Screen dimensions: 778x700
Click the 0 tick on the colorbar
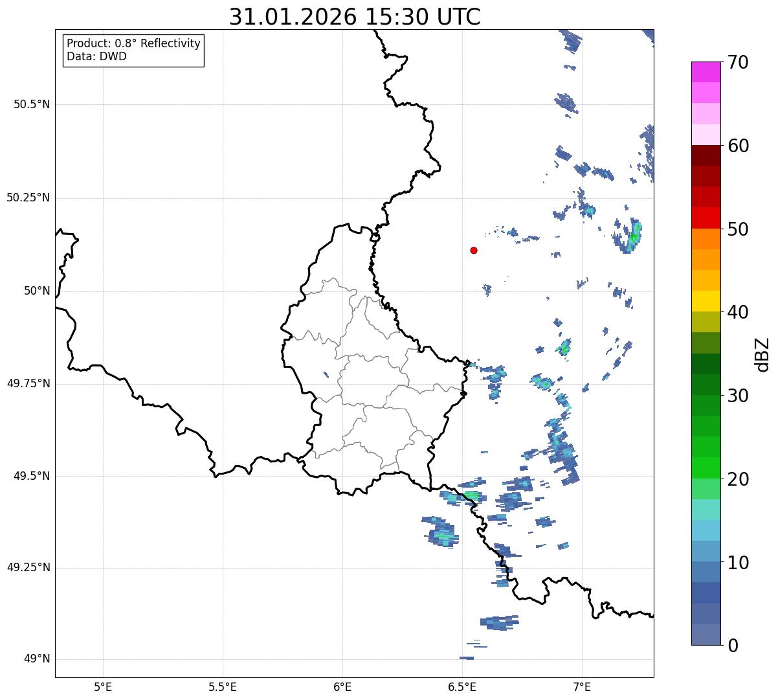tap(733, 646)
